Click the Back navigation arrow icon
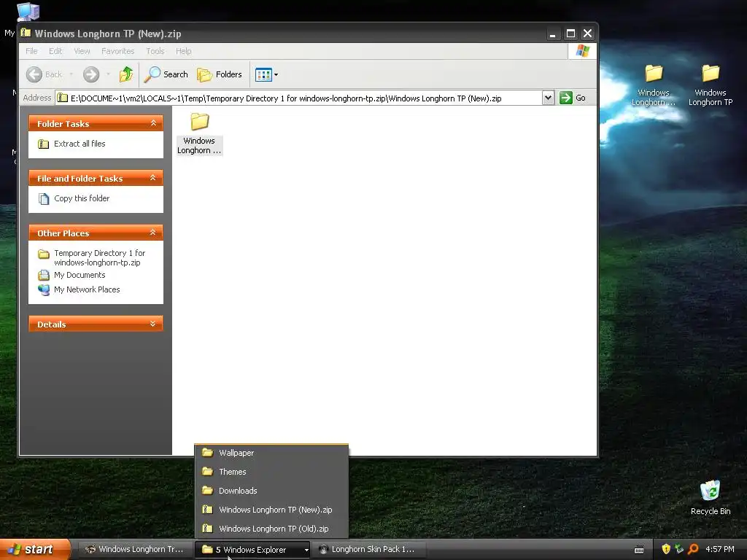Screen dimensions: 747x560 tap(34, 74)
